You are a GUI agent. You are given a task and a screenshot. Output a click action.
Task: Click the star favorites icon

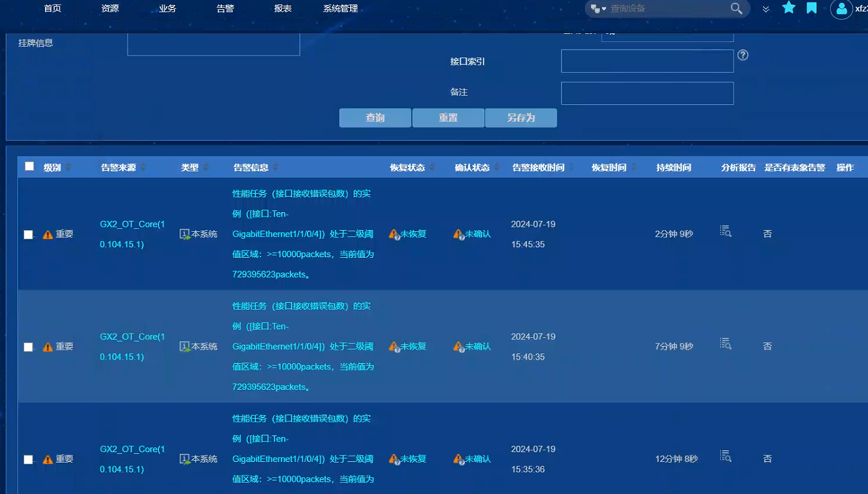[788, 7]
